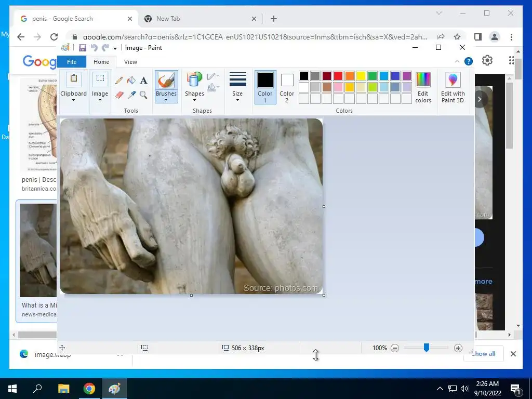Viewport: 532px width, 399px height.
Task: Open taskbar Search magnifier
Action: point(37,389)
